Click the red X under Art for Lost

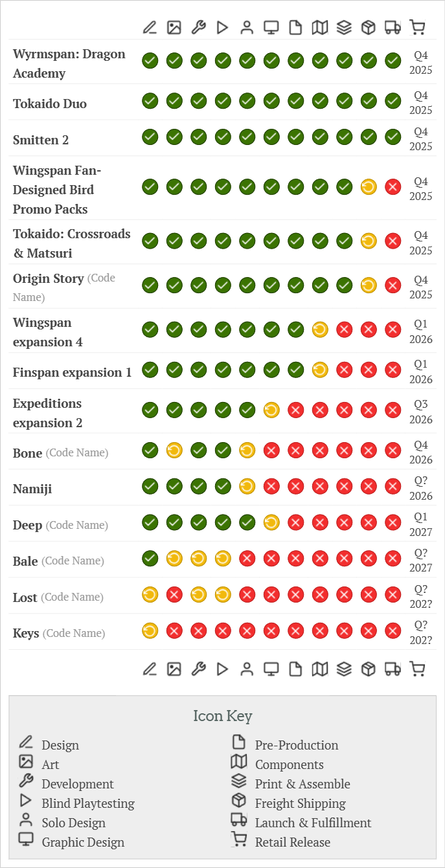click(174, 594)
